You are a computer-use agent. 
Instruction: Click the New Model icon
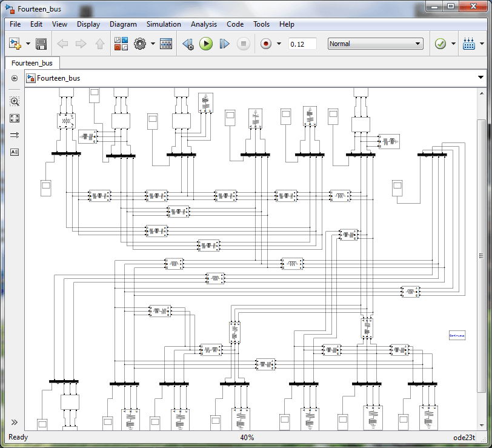[15, 44]
